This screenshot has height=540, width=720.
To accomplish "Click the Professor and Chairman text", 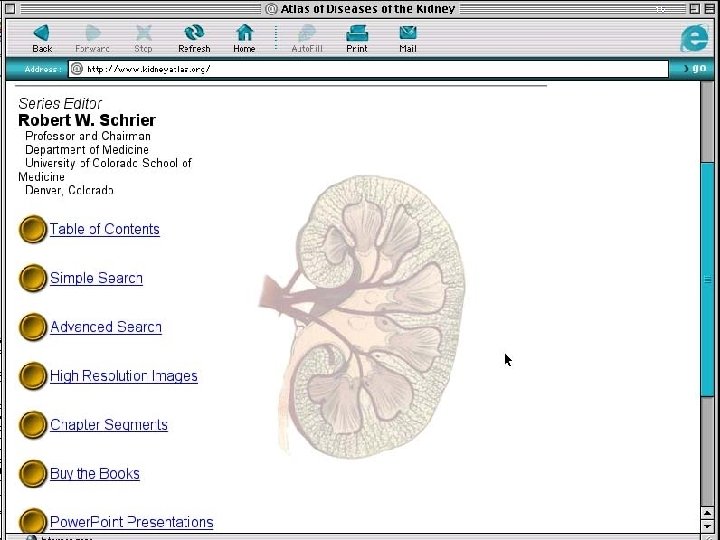I will coord(88,136).
